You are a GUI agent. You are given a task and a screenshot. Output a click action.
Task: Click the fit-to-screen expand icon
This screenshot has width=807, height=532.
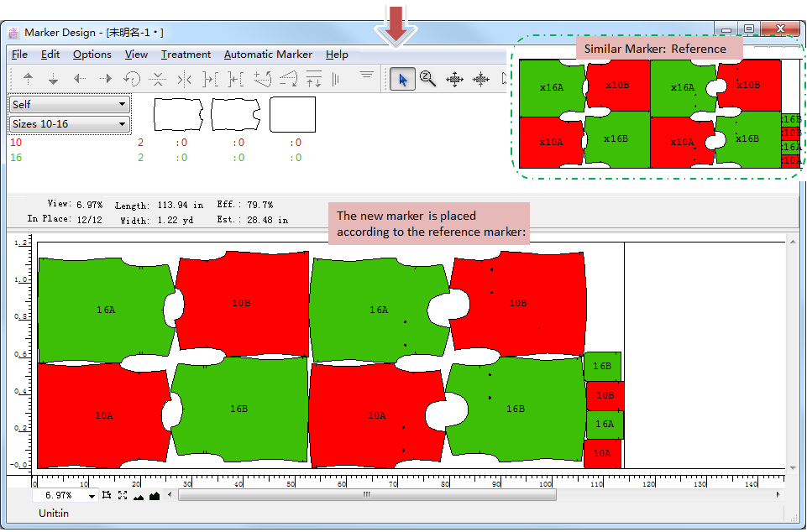tap(123, 495)
